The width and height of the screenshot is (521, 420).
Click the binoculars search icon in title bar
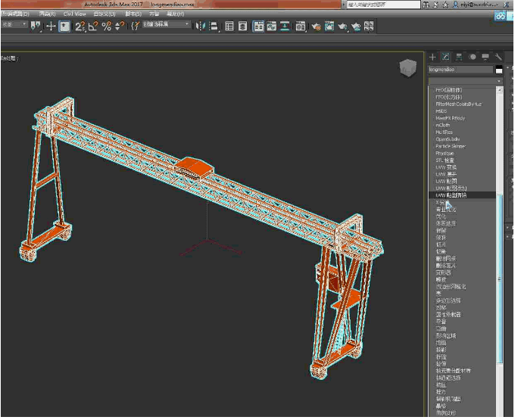pyautogui.click(x=426, y=5)
